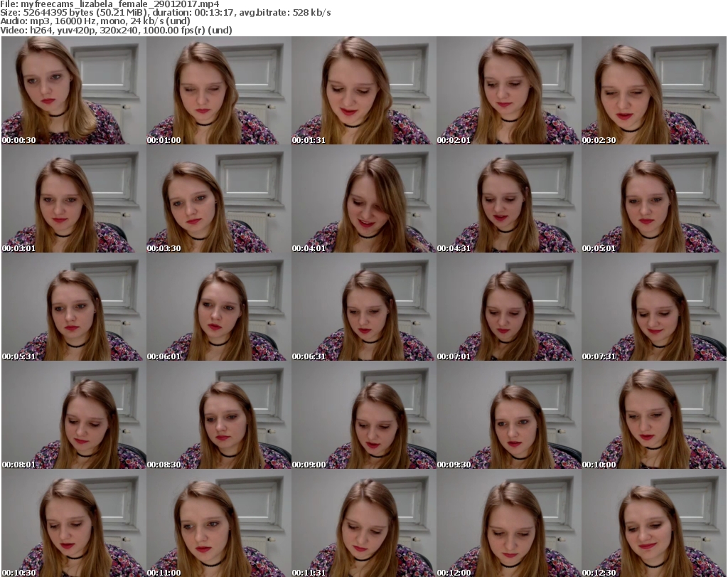Select the thumbnail frame stamped 00:03:01

[x=74, y=198]
